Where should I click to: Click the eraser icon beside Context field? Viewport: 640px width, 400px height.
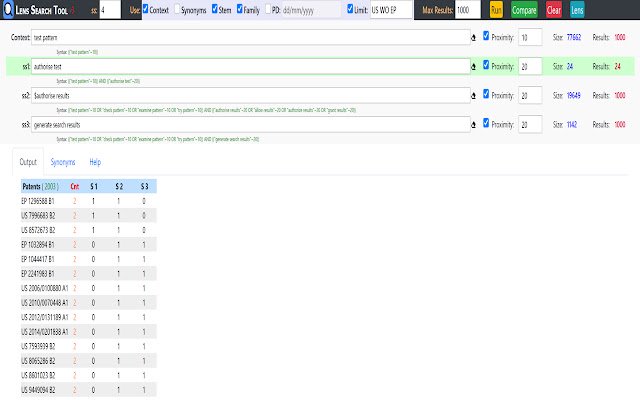point(473,38)
